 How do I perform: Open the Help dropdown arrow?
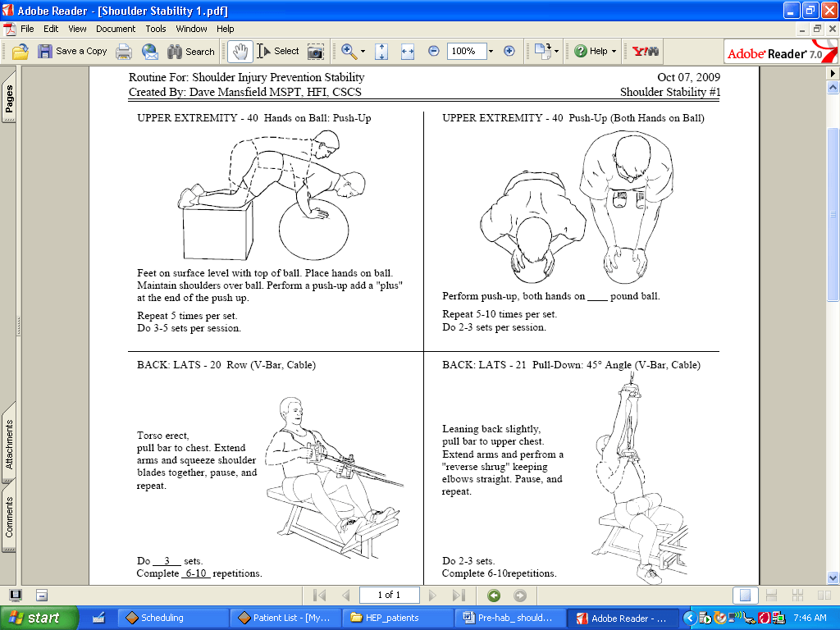(614, 52)
